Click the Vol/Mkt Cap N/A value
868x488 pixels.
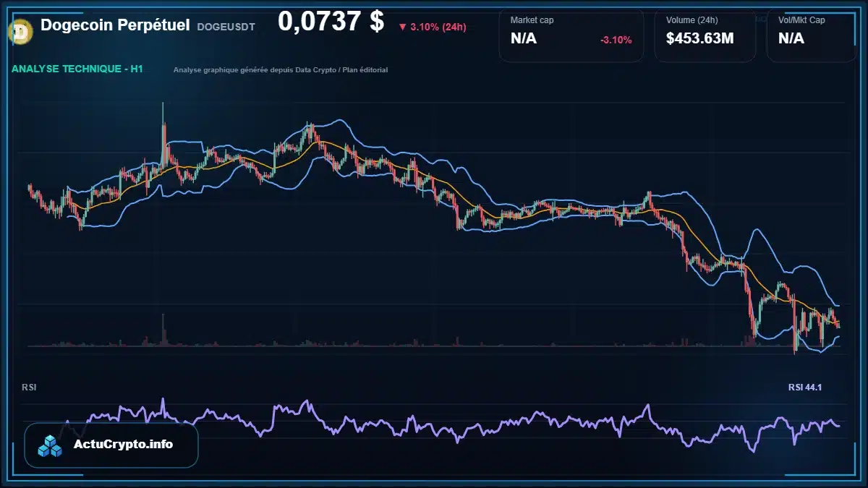click(791, 39)
